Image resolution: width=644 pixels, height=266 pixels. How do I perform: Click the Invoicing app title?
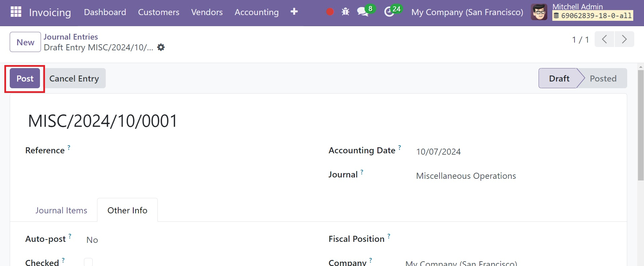50,12
